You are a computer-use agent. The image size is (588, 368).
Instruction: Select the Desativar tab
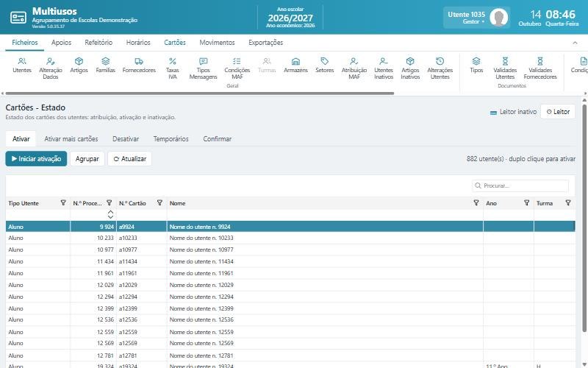(x=126, y=138)
